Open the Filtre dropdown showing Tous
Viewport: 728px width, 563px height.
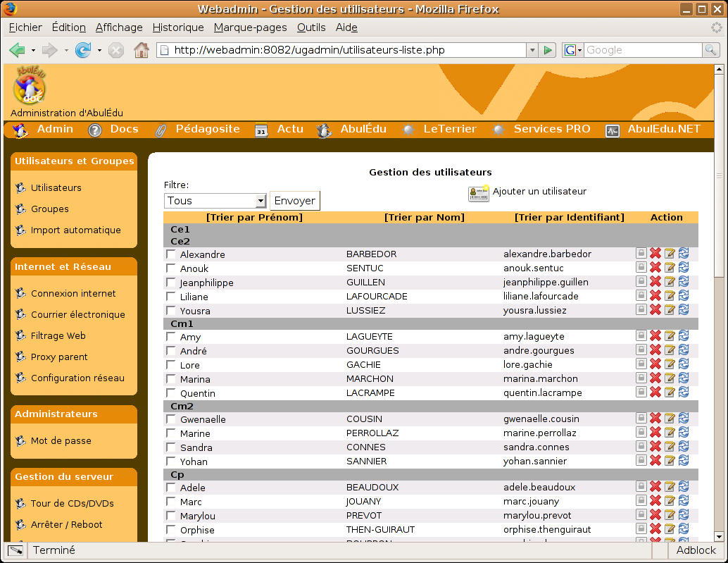click(x=215, y=201)
